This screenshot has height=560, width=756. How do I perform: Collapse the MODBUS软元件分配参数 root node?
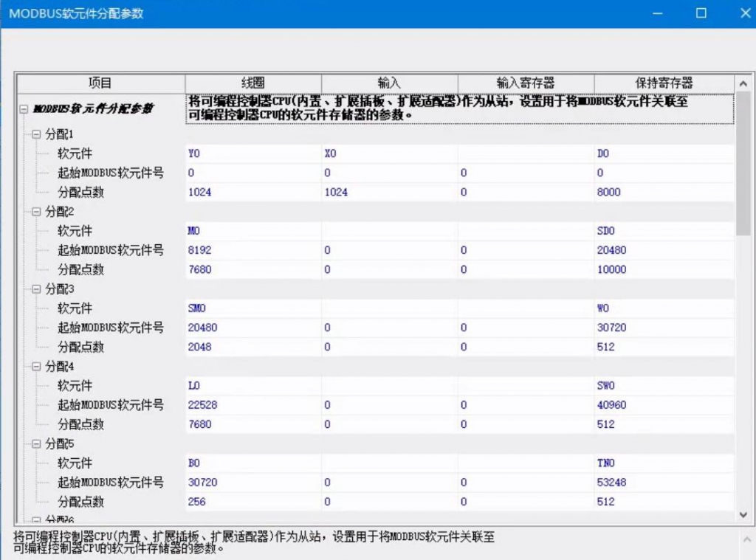click(x=24, y=109)
